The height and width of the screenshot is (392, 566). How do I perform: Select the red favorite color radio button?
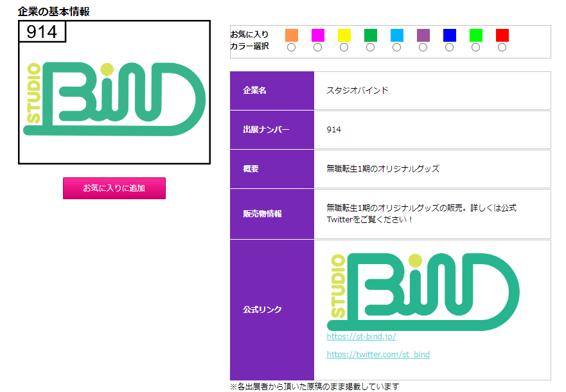point(502,46)
